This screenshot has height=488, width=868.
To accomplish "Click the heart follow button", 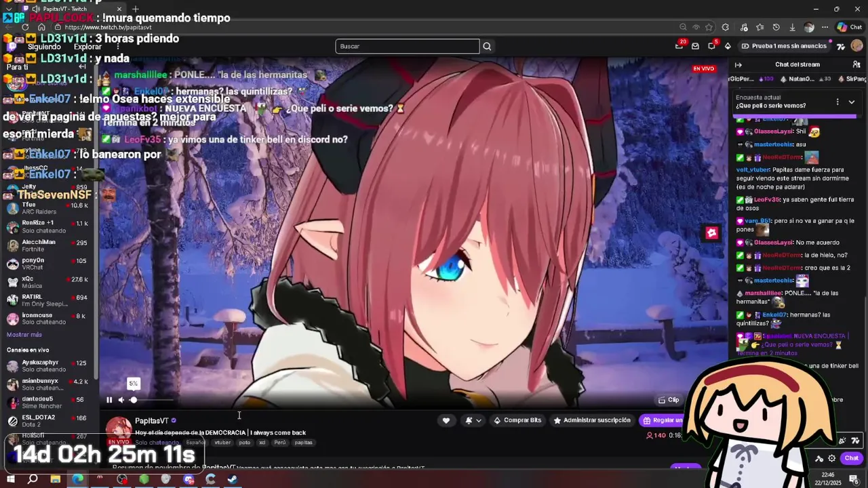I will [446, 420].
